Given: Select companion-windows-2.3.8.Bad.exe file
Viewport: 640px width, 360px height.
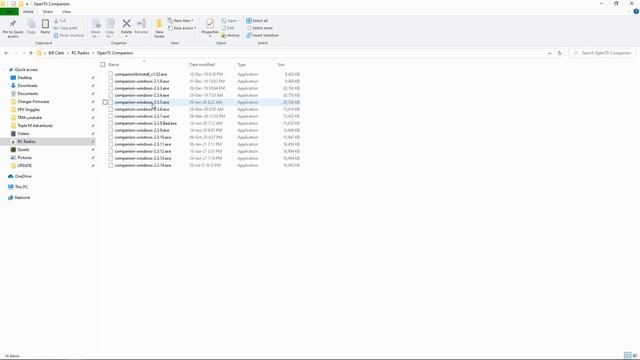Looking at the screenshot, I should [x=145, y=123].
